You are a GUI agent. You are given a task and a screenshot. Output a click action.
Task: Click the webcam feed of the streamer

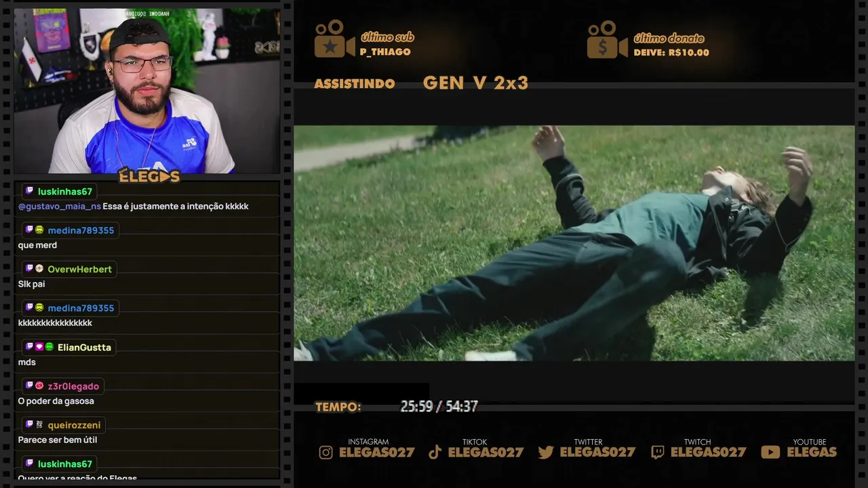[147, 91]
